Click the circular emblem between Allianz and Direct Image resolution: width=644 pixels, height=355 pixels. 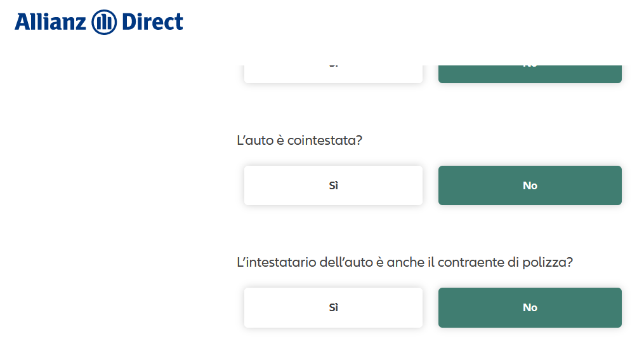(x=104, y=22)
